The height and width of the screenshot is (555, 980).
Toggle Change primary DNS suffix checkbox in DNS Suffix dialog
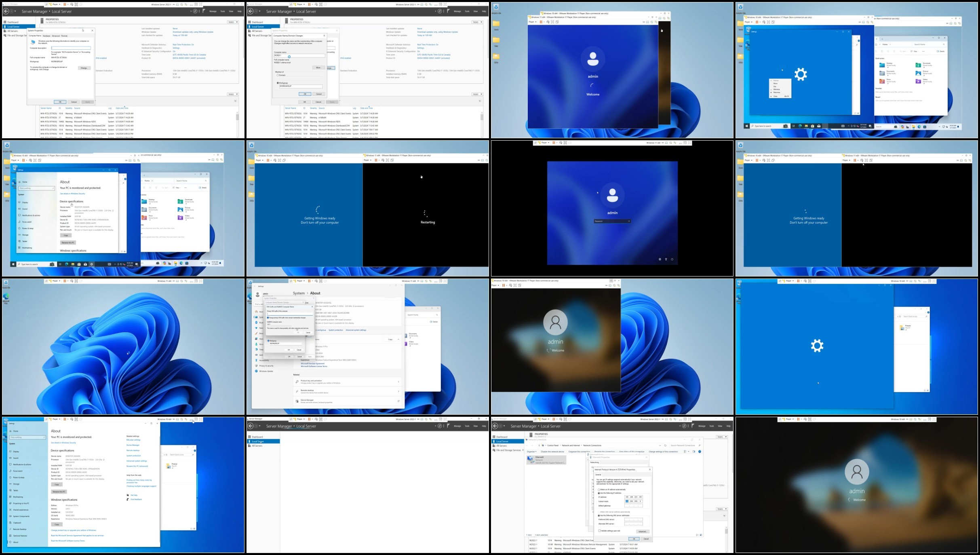268,318
